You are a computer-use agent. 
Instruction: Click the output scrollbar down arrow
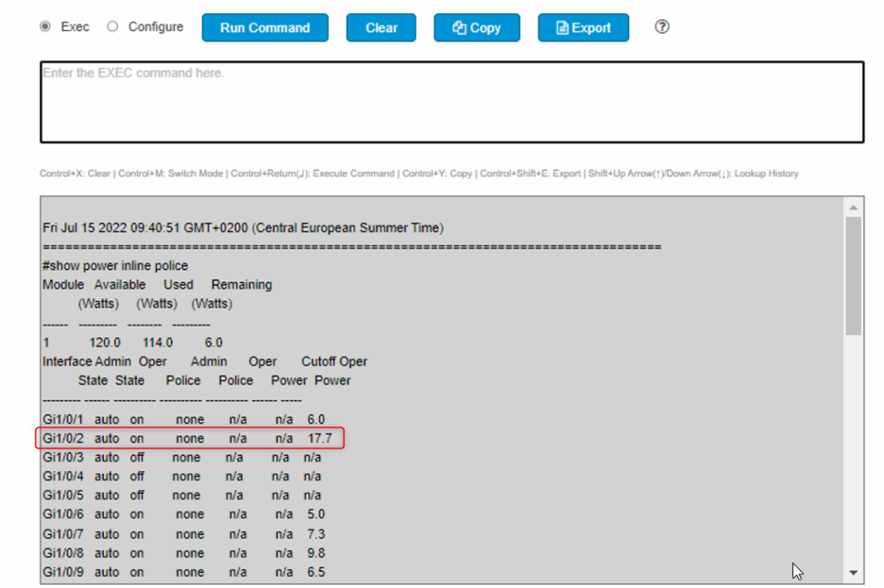tap(854, 572)
